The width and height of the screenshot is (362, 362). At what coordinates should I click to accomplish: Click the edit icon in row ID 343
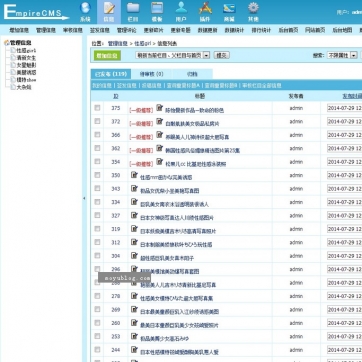click(x=134, y=188)
